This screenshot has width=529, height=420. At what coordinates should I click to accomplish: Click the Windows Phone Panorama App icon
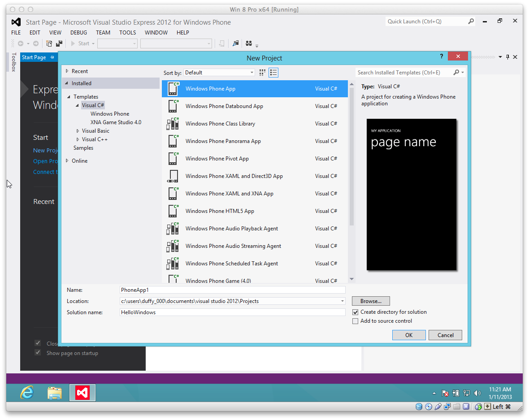click(x=173, y=141)
